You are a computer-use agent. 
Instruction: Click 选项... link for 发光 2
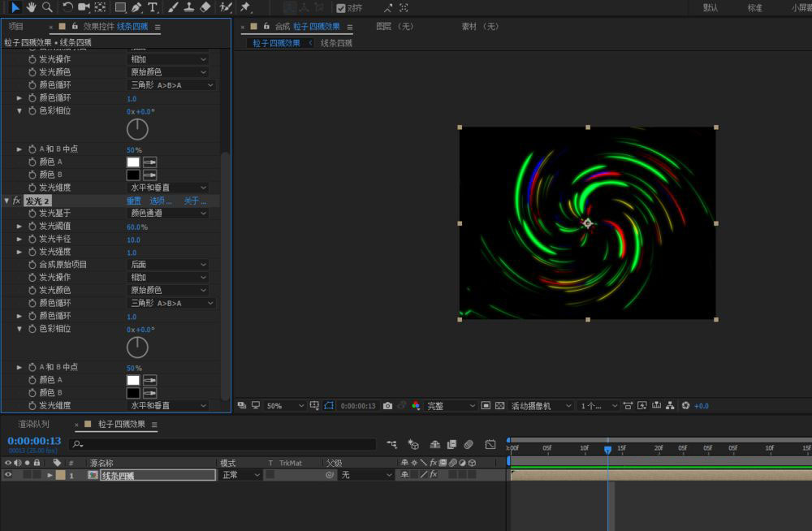pos(161,201)
